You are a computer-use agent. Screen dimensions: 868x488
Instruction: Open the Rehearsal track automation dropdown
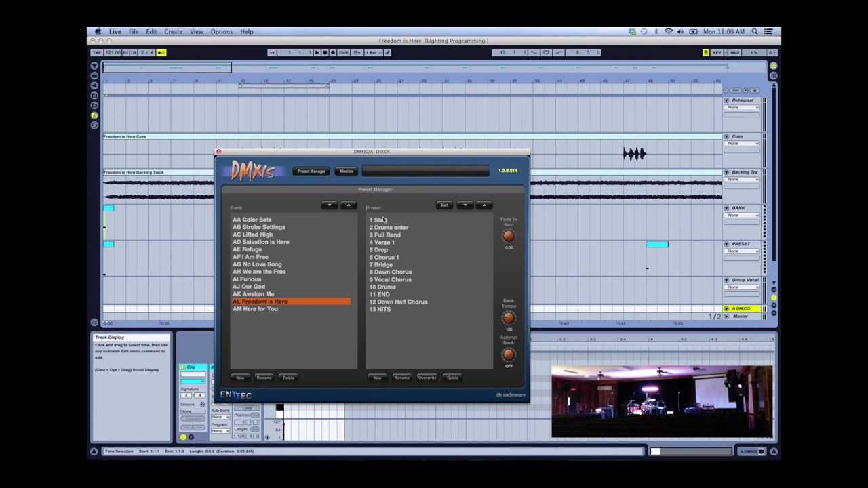click(x=741, y=108)
